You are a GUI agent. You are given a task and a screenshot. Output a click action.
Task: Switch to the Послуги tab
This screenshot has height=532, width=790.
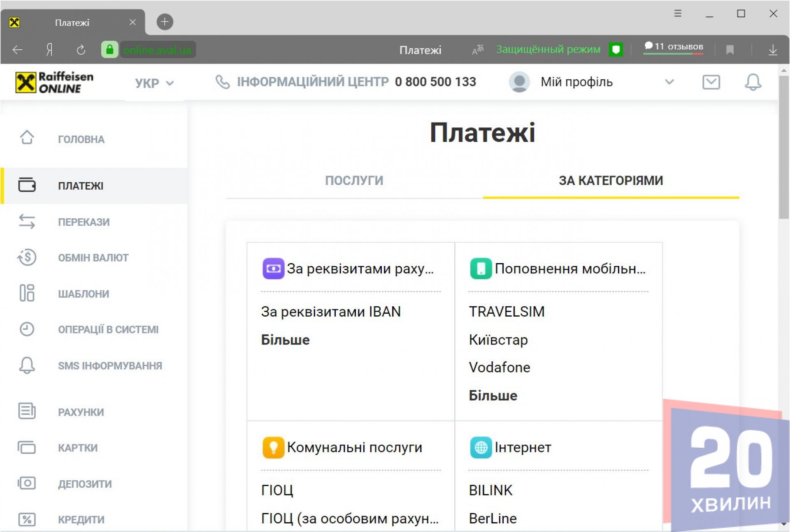354,180
